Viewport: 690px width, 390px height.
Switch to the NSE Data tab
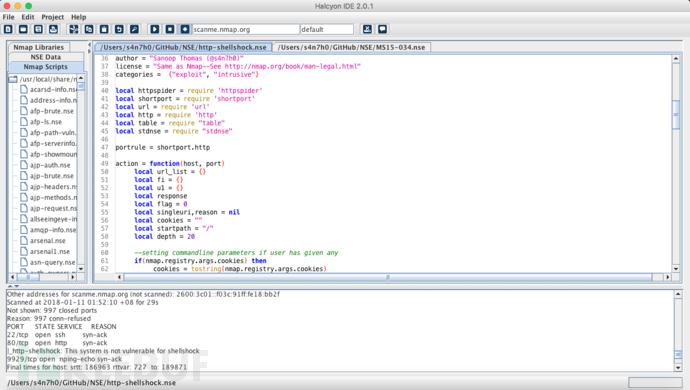point(46,57)
